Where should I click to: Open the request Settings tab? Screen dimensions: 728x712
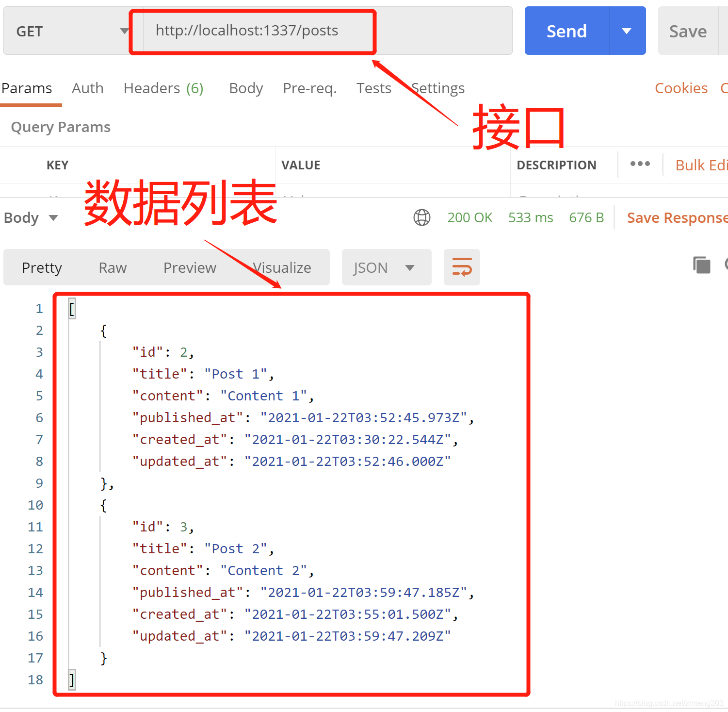[437, 88]
